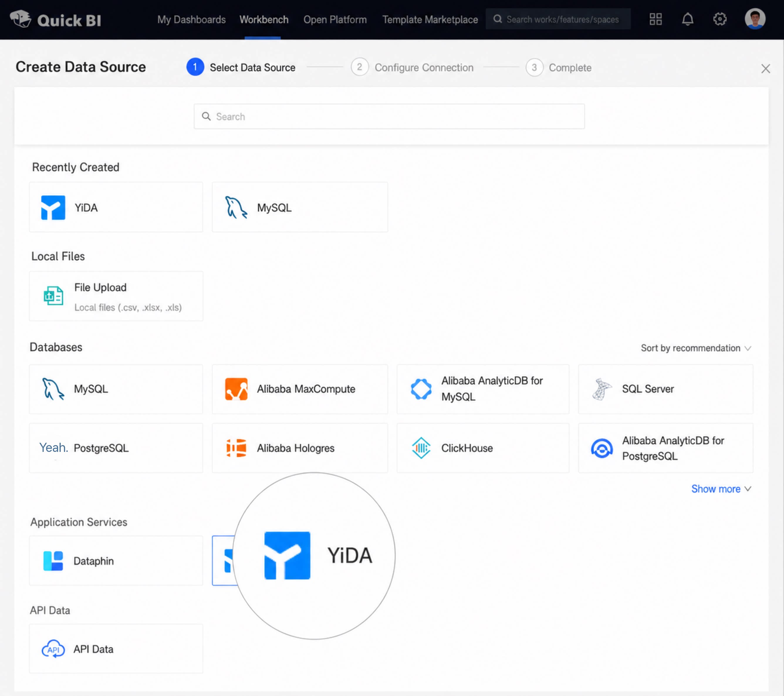Open the settings gear icon
This screenshot has width=784, height=696.
719,19
